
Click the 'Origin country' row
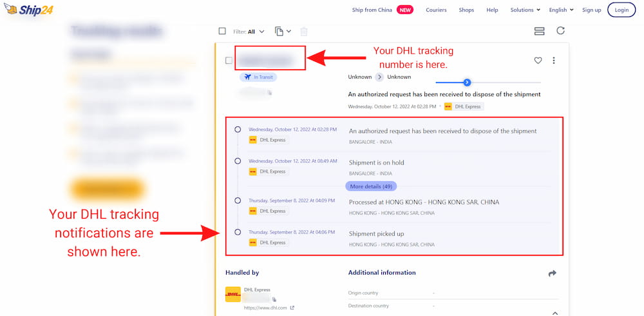(x=453, y=293)
